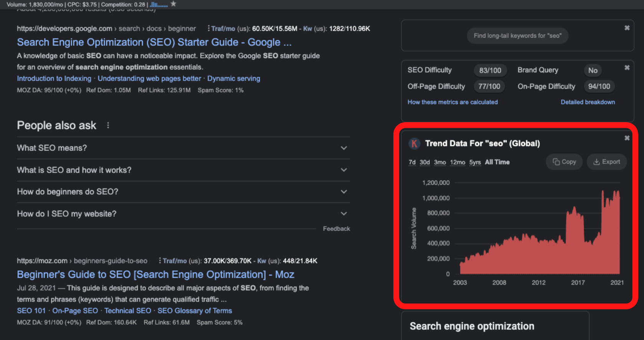Open "Dynamic serving" sitelink
Viewport: 644px width, 340px height.
234,78
